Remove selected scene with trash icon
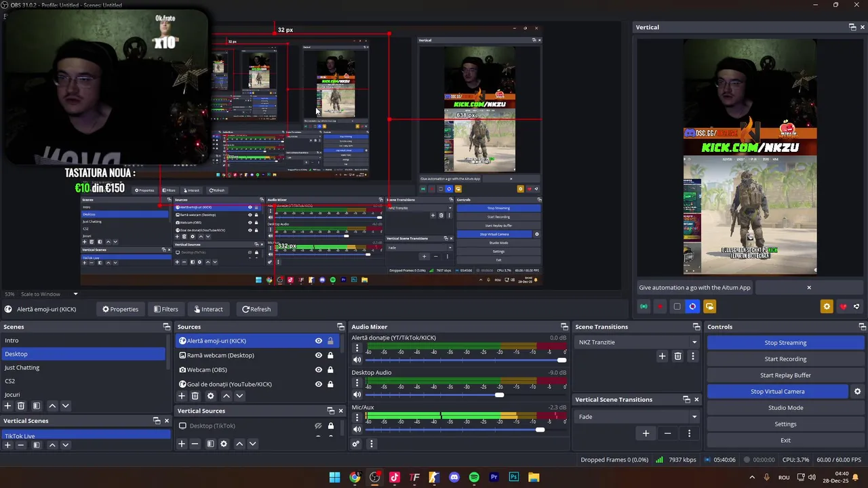The width and height of the screenshot is (868, 488). click(x=21, y=405)
